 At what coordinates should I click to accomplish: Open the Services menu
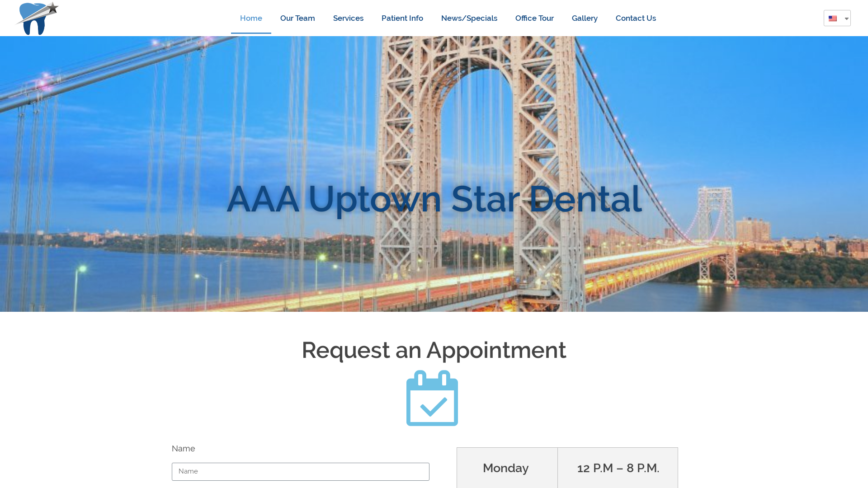coord(348,18)
